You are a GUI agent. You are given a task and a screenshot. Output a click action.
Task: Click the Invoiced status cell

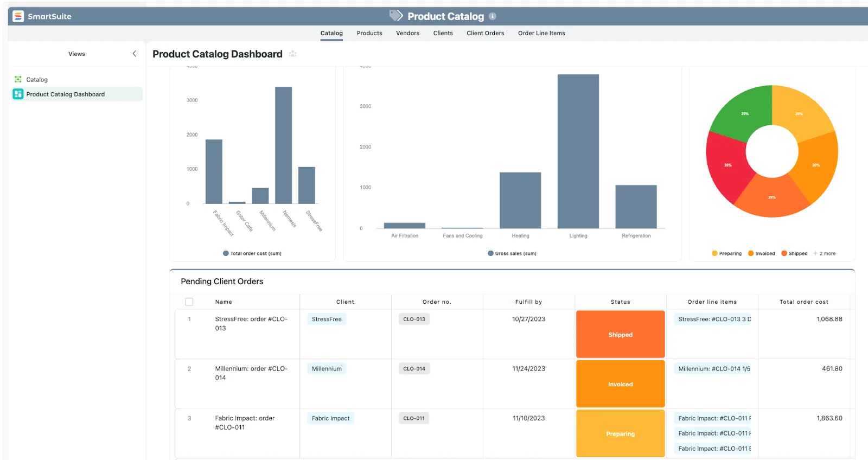(620, 384)
